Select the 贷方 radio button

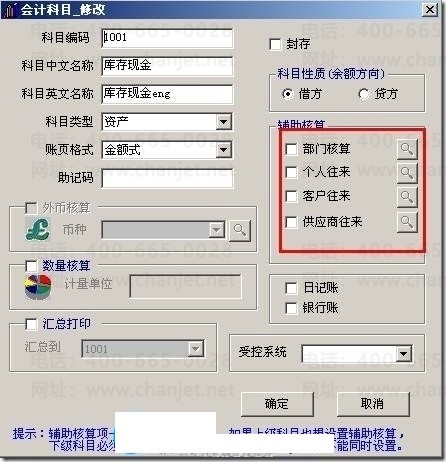364,94
